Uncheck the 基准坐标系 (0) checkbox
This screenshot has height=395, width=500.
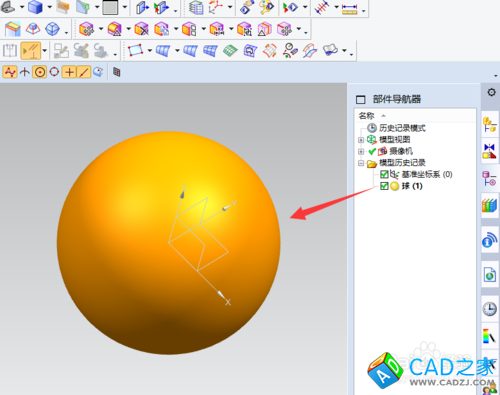pyautogui.click(x=384, y=174)
